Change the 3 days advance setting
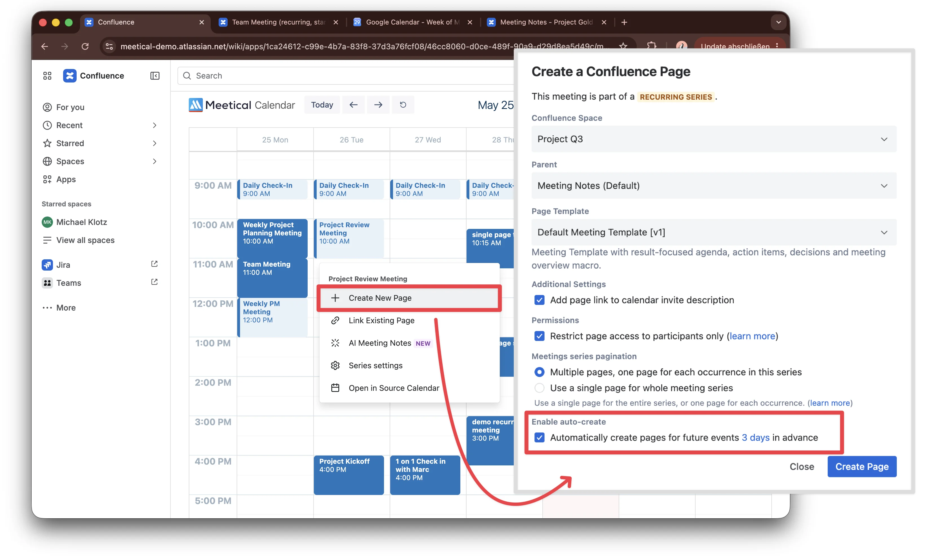The height and width of the screenshot is (560, 950). tap(755, 438)
